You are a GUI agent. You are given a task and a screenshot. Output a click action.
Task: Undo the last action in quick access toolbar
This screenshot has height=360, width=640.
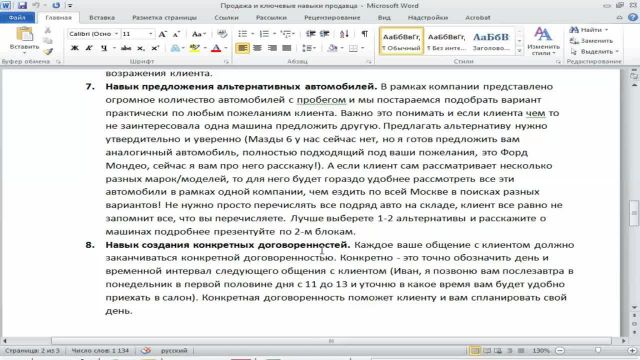click(x=36, y=6)
